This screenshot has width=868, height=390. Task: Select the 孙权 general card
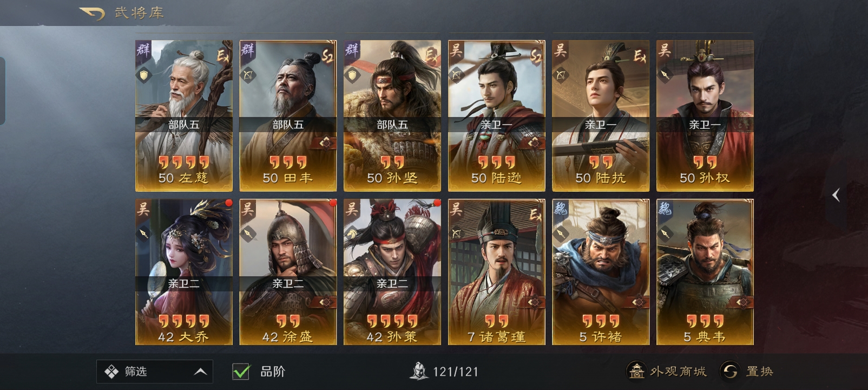point(705,115)
